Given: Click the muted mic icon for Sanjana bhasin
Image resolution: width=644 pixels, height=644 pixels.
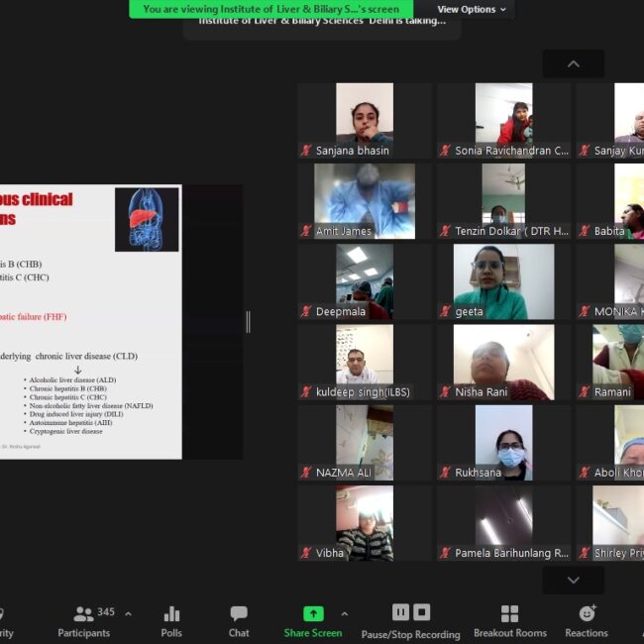Looking at the screenshot, I should coord(306,151).
